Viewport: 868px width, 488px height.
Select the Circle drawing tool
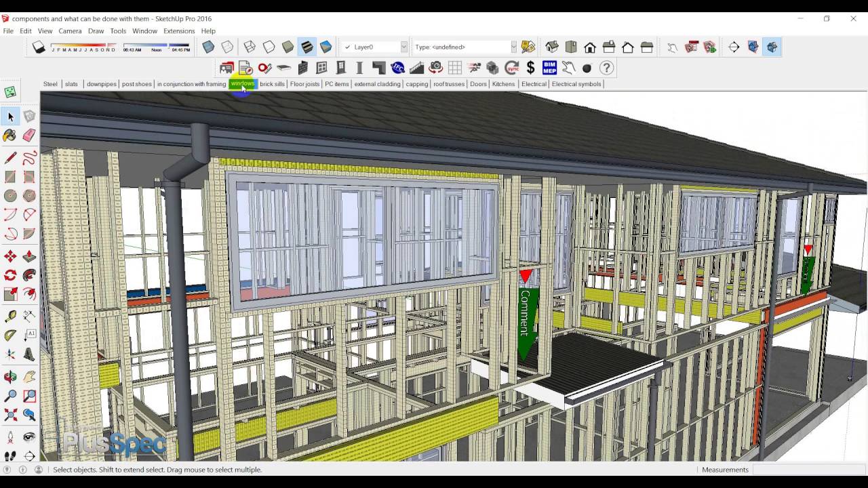[x=10, y=196]
